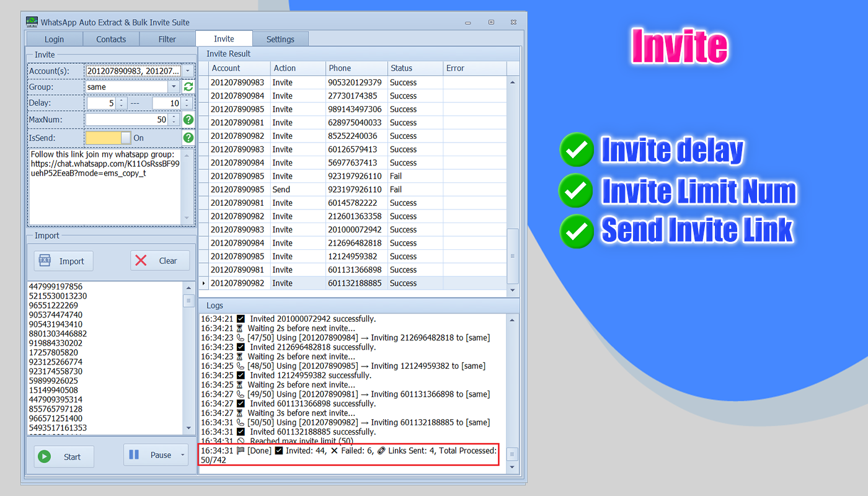Click phone 212601363358 in the result table
This screenshot has width=868, height=496.
357,216
